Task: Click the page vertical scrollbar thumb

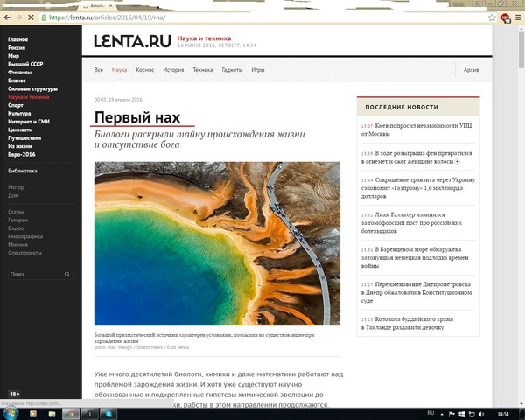Action: (x=521, y=50)
